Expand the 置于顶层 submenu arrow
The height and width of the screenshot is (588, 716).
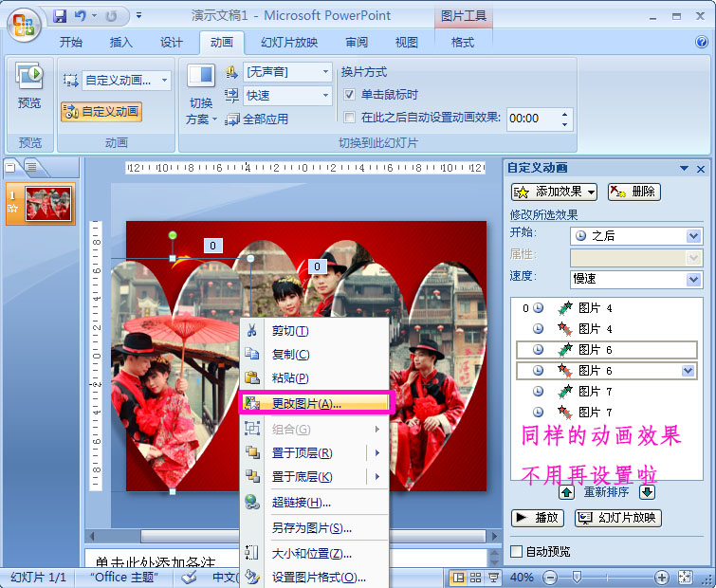(x=377, y=453)
